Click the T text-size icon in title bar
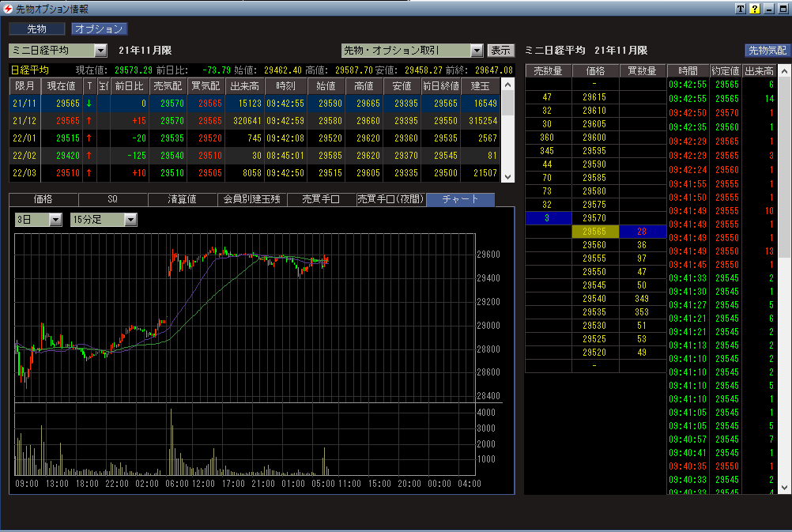 [740, 9]
